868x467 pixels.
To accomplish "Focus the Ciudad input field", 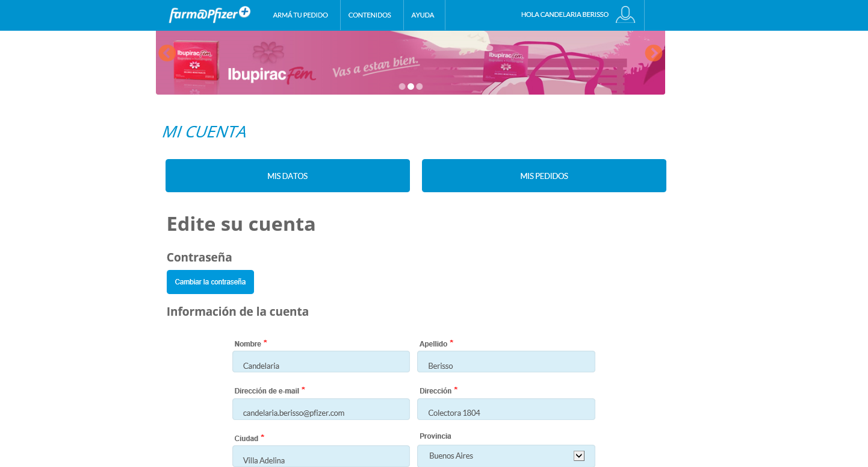I will (x=321, y=456).
